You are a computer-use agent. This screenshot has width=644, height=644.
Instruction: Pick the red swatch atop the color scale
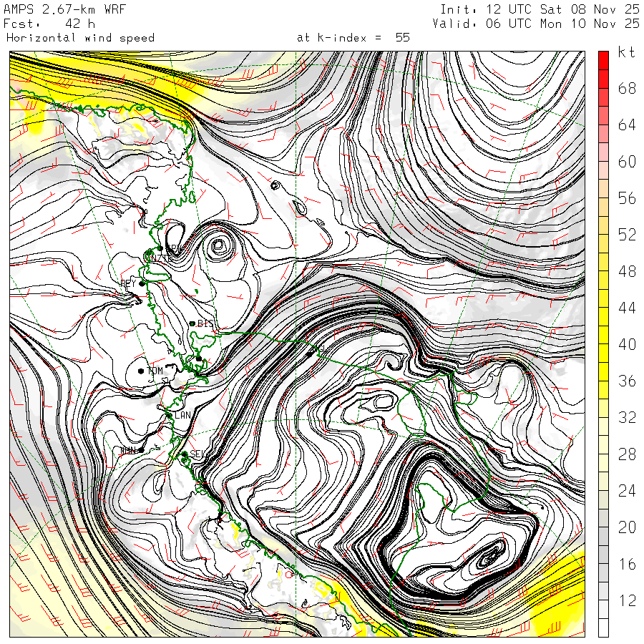tap(603, 60)
